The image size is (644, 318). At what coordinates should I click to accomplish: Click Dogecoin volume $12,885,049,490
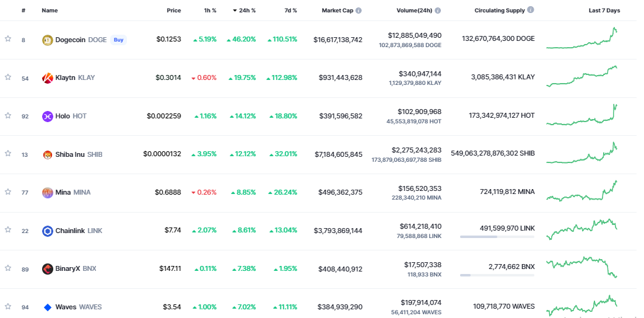pyautogui.click(x=414, y=36)
